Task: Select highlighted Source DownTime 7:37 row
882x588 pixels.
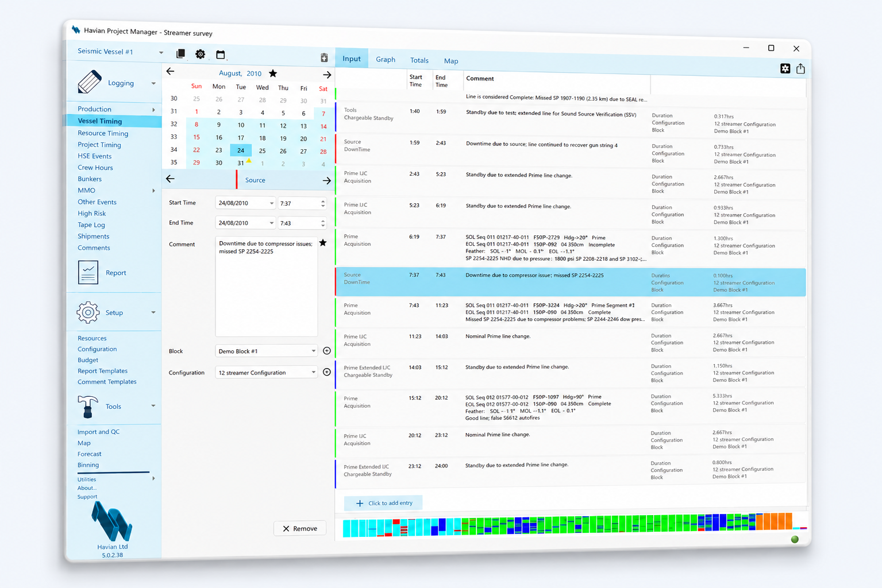Action: [571, 282]
